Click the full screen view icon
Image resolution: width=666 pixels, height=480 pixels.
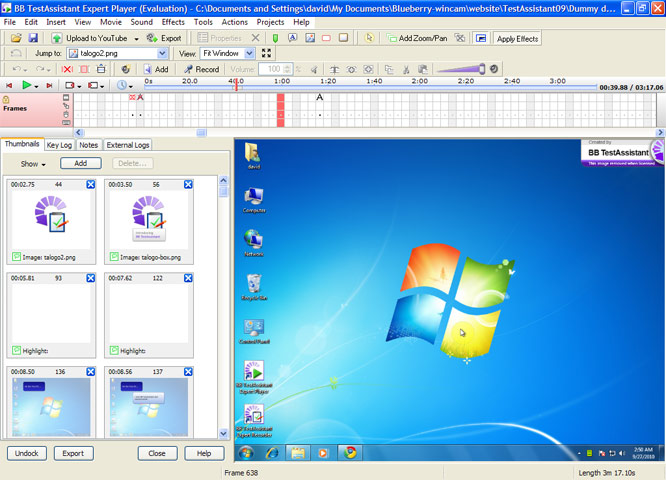[x=266, y=53]
